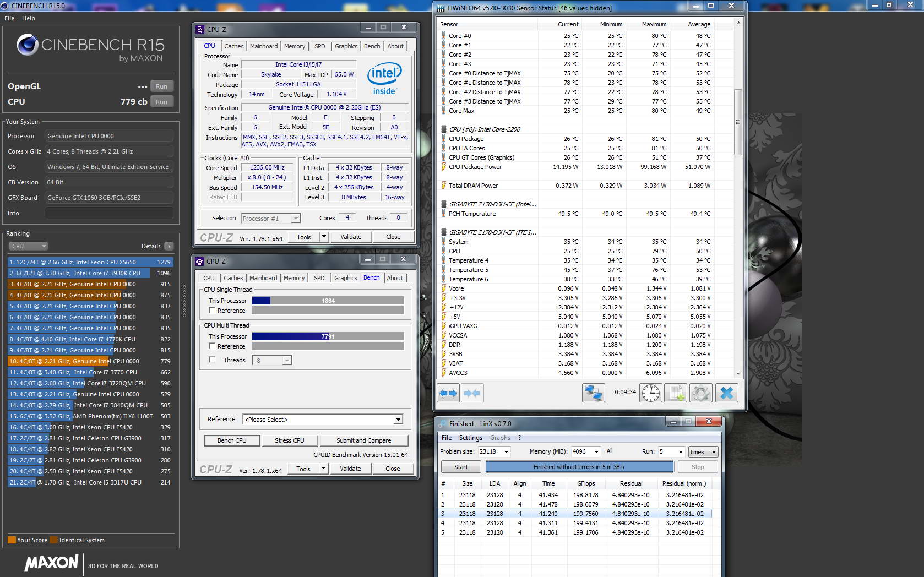
Task: Open the CPU ranking type dropdown in Cinebench
Action: 28,246
